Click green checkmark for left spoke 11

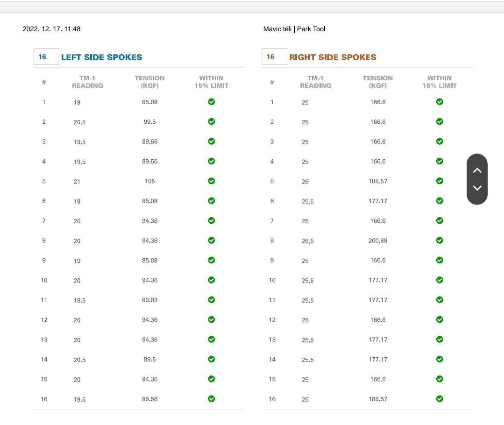coord(211,300)
